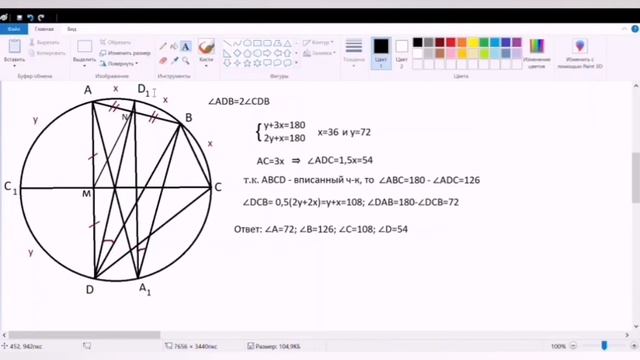Image resolution: width=640 pixels, height=360 pixels.
Task: Click the Paste (Вставить) clipboard icon
Action: [x=14, y=46]
